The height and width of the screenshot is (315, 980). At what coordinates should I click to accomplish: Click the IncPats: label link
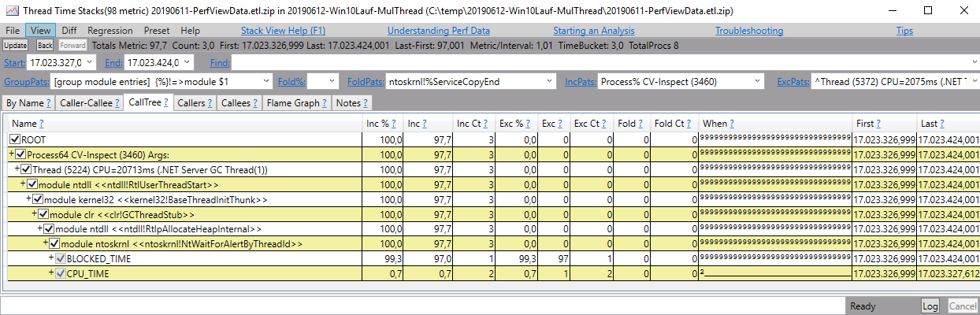[x=580, y=81]
